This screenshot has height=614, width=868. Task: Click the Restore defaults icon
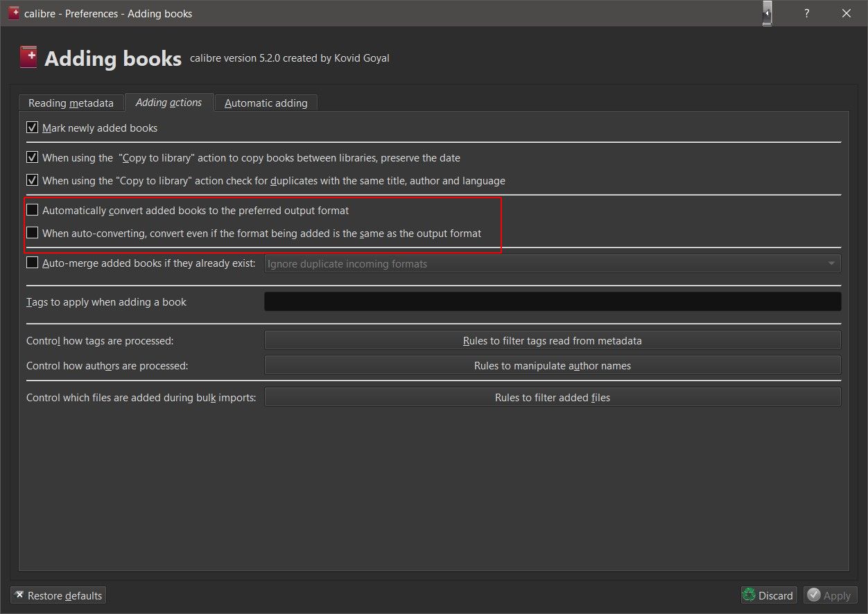click(19, 595)
